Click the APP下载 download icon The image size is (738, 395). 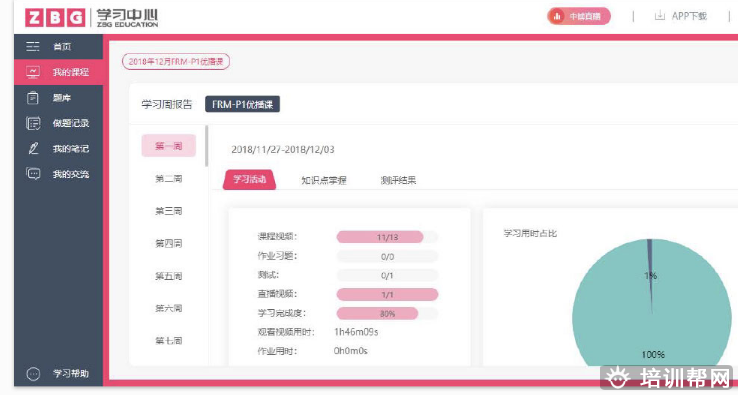click(x=660, y=16)
